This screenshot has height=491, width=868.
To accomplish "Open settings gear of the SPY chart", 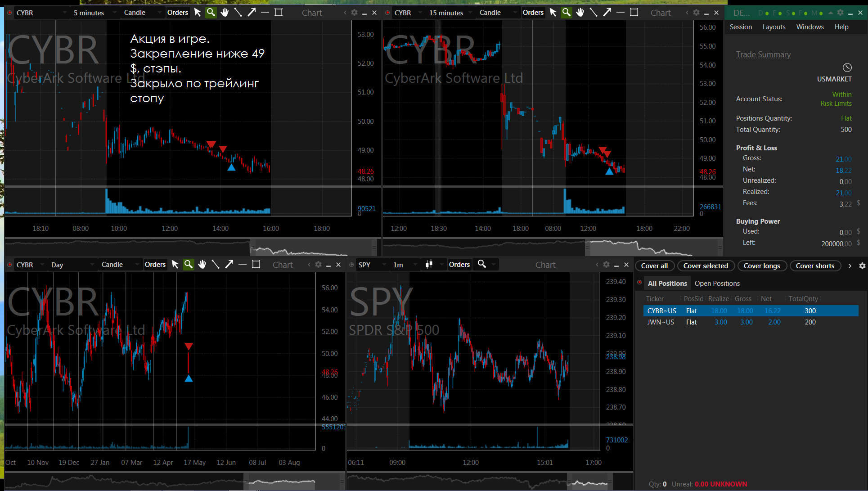I will point(607,265).
